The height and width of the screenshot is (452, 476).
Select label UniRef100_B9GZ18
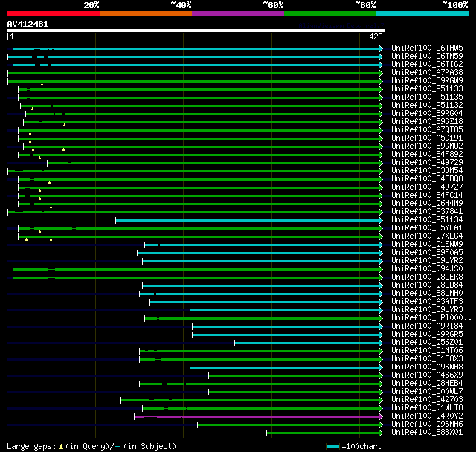point(427,122)
